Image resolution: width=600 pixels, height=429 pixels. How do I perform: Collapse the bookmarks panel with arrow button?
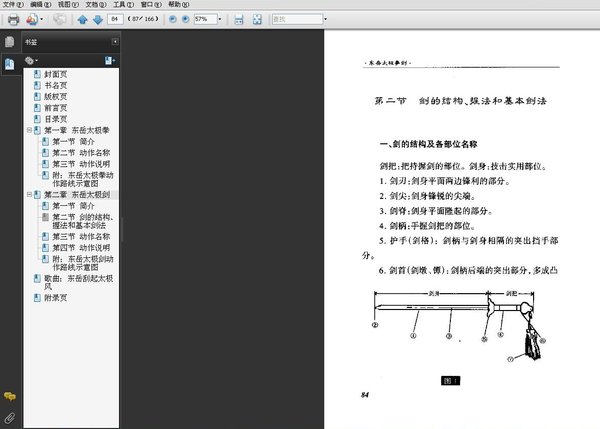(x=115, y=41)
